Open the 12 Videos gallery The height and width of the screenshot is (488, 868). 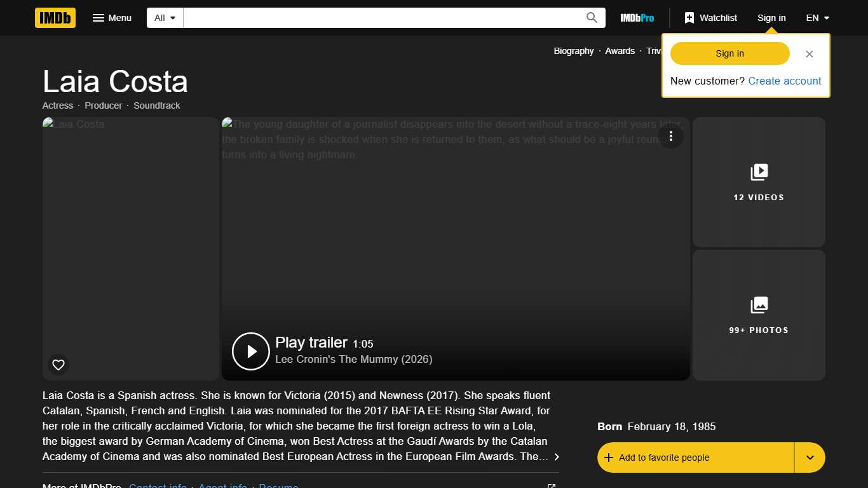pyautogui.click(x=759, y=182)
